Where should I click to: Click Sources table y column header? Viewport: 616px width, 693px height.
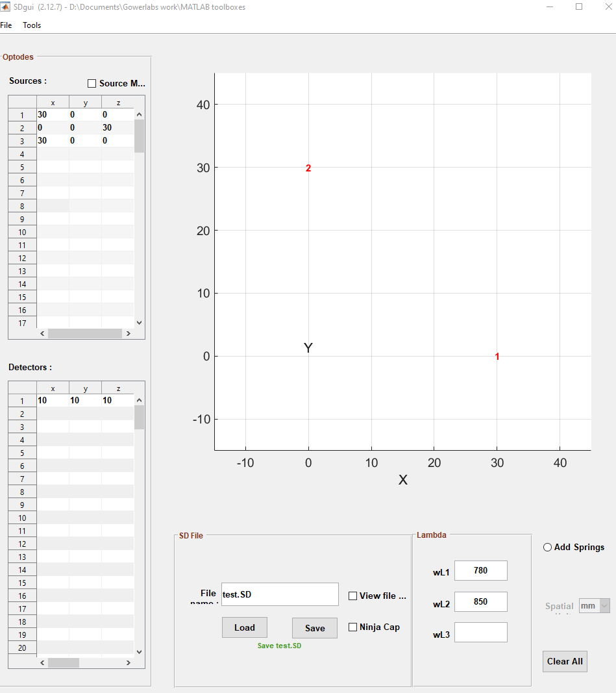(x=85, y=103)
